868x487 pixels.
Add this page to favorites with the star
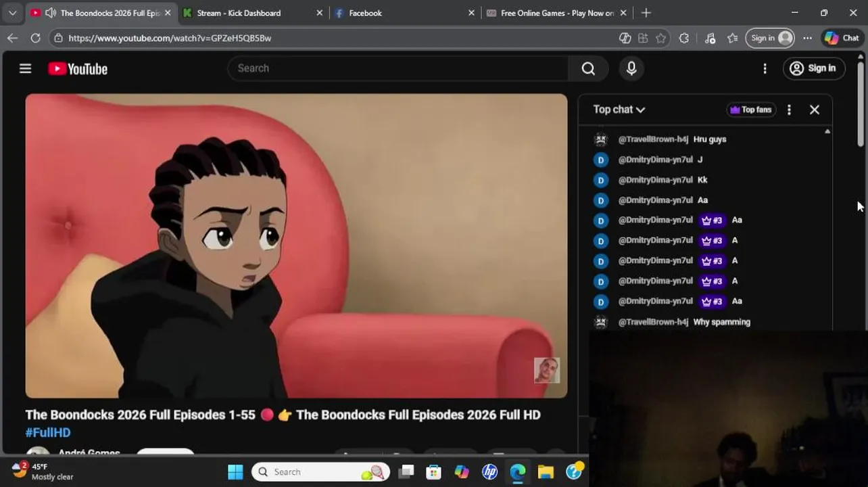[661, 38]
